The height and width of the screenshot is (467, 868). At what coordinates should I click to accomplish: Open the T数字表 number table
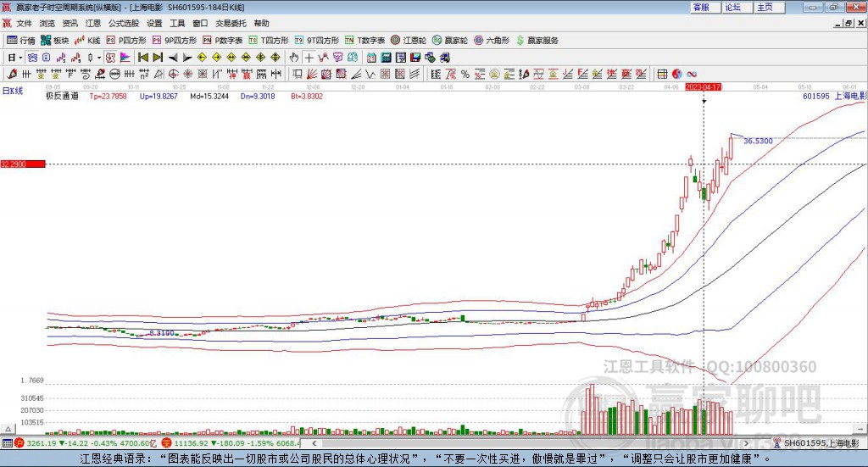[x=364, y=41]
